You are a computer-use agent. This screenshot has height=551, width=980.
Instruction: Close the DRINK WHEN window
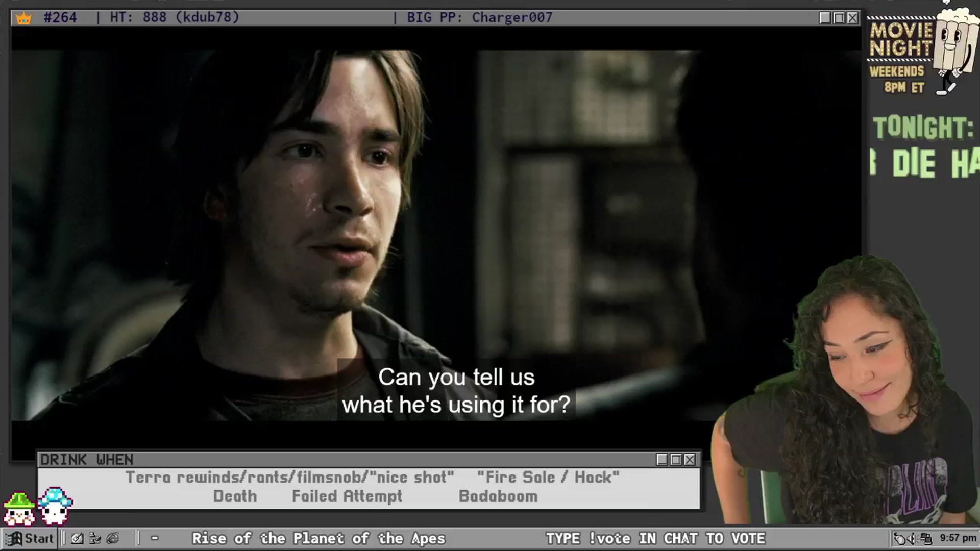(x=690, y=460)
